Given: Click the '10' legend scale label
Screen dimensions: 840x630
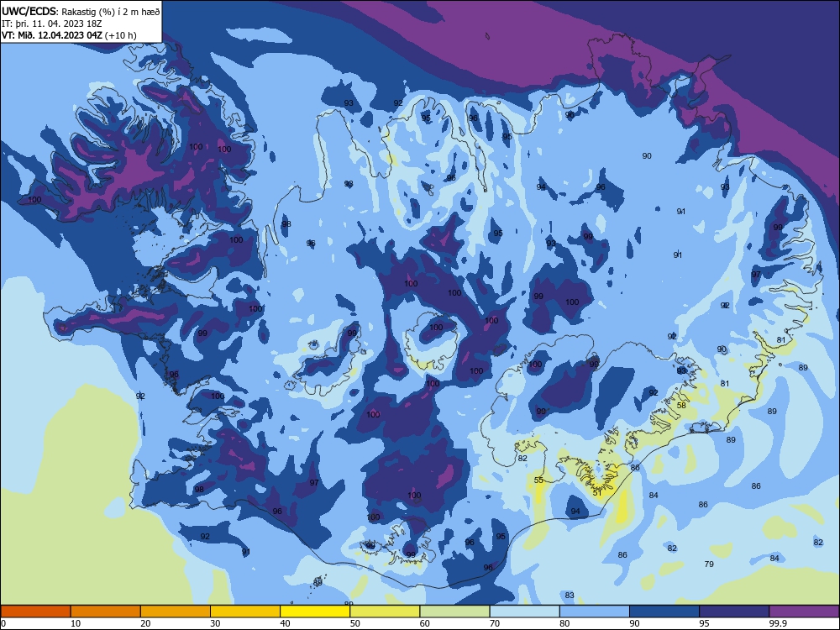Looking at the screenshot, I should [x=76, y=623].
